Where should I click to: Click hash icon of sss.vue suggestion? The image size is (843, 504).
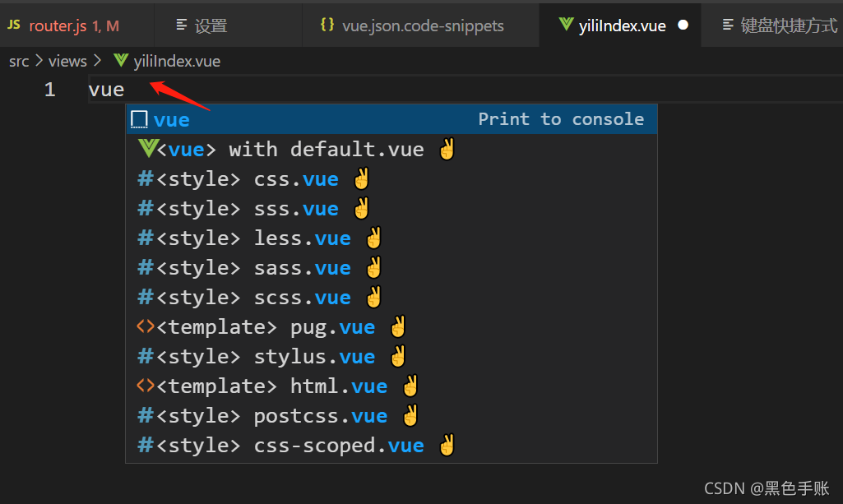pos(145,208)
